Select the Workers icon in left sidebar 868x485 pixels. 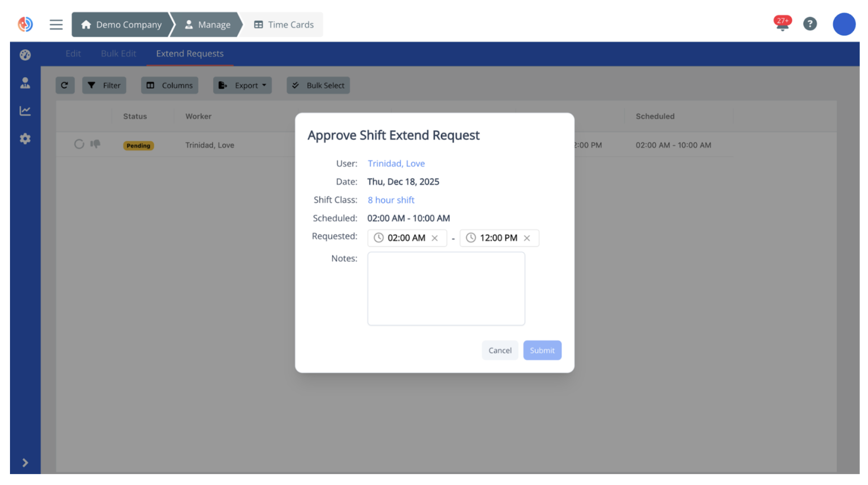(25, 83)
